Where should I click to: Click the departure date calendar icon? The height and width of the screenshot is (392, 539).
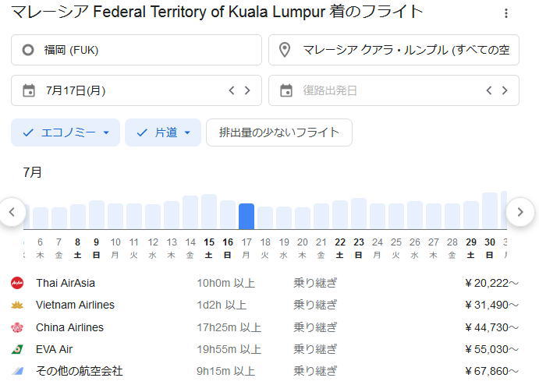pyautogui.click(x=29, y=90)
